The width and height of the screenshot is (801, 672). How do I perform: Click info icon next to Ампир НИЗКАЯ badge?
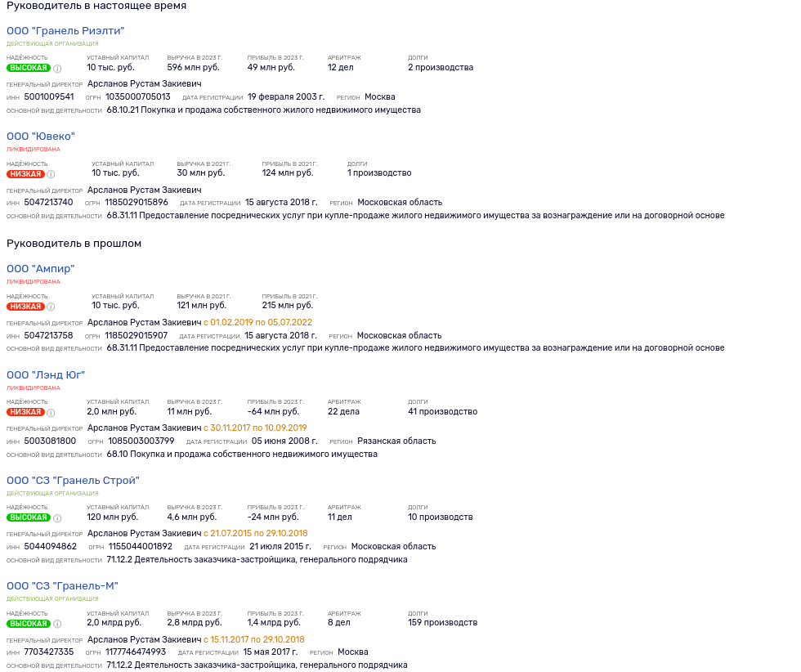pyautogui.click(x=51, y=307)
